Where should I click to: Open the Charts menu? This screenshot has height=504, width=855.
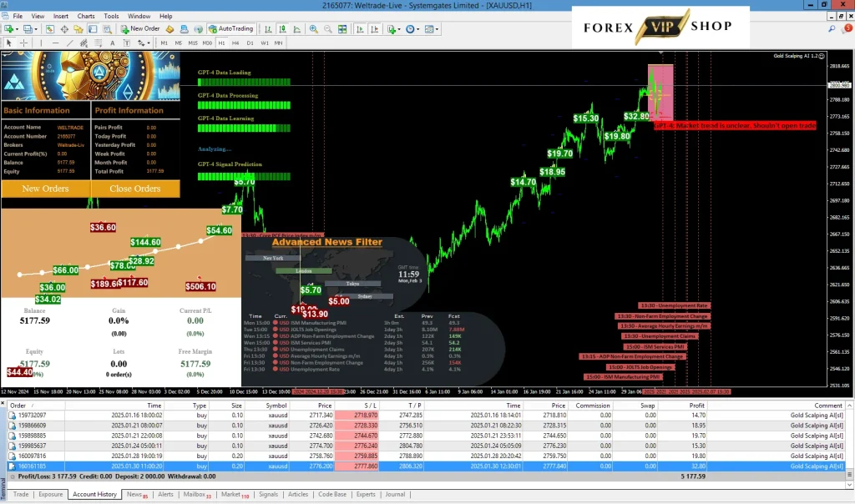[x=86, y=17]
